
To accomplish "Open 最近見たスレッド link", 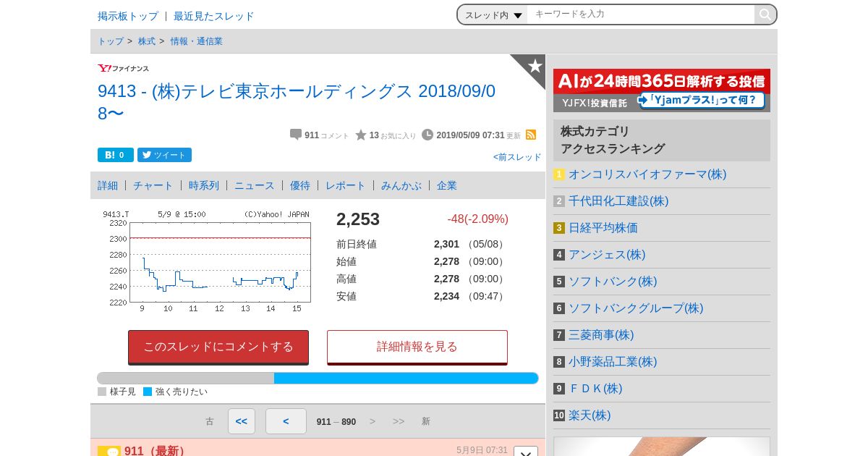I will (214, 16).
